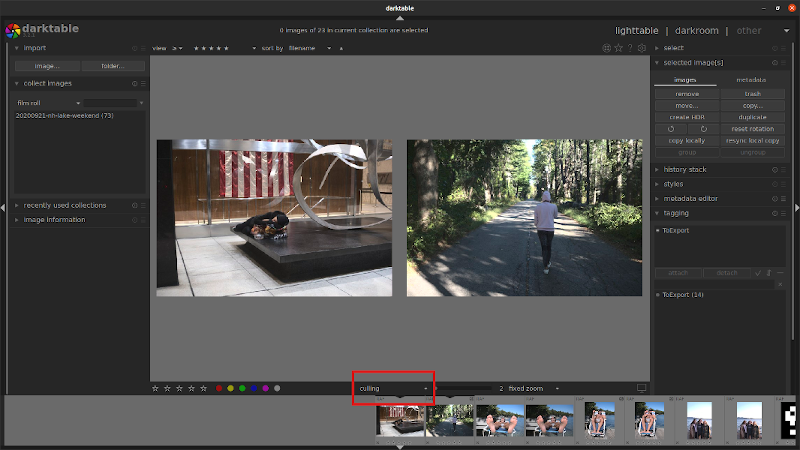Switch to lighttable view
This screenshot has width=800, height=450.
pos(636,31)
